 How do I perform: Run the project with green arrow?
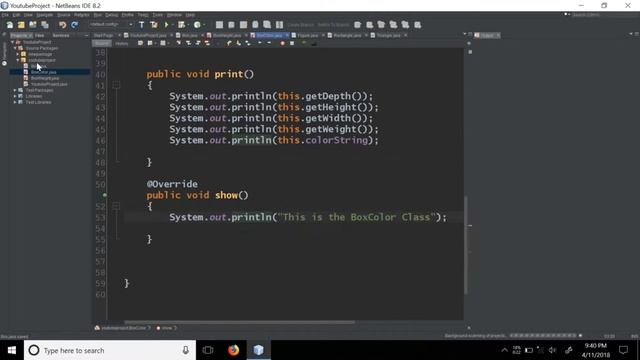167,25
